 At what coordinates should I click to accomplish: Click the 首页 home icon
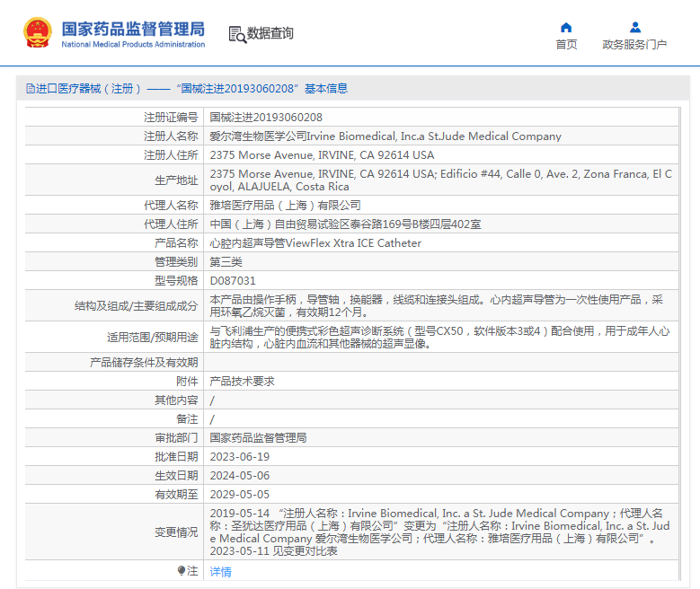point(566,28)
